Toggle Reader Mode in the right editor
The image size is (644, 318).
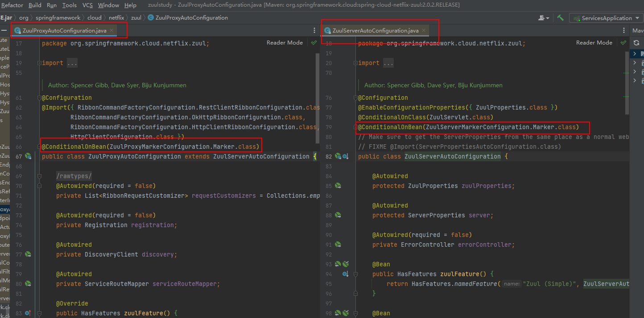coord(594,43)
